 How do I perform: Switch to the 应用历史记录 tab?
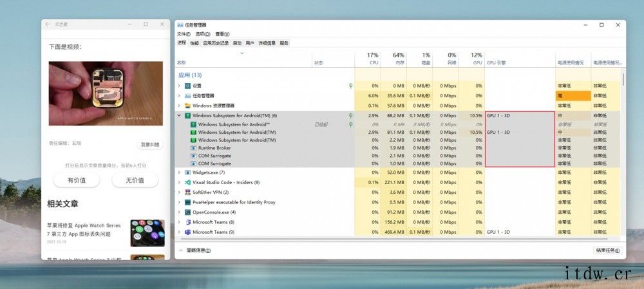[x=216, y=42]
